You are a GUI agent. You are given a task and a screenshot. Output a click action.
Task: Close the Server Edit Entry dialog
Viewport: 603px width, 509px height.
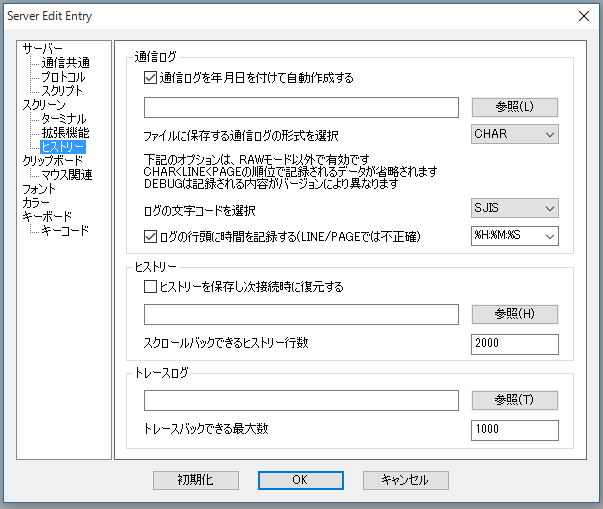pos(583,15)
